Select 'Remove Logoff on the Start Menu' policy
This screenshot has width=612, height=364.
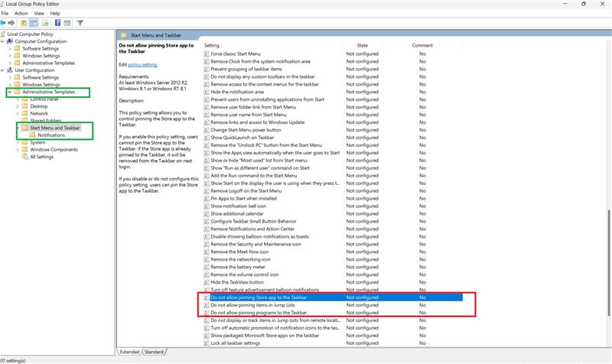coord(246,190)
